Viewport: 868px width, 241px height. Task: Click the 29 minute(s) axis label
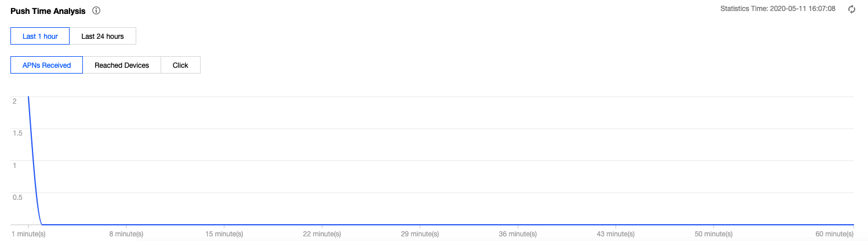[x=419, y=233]
